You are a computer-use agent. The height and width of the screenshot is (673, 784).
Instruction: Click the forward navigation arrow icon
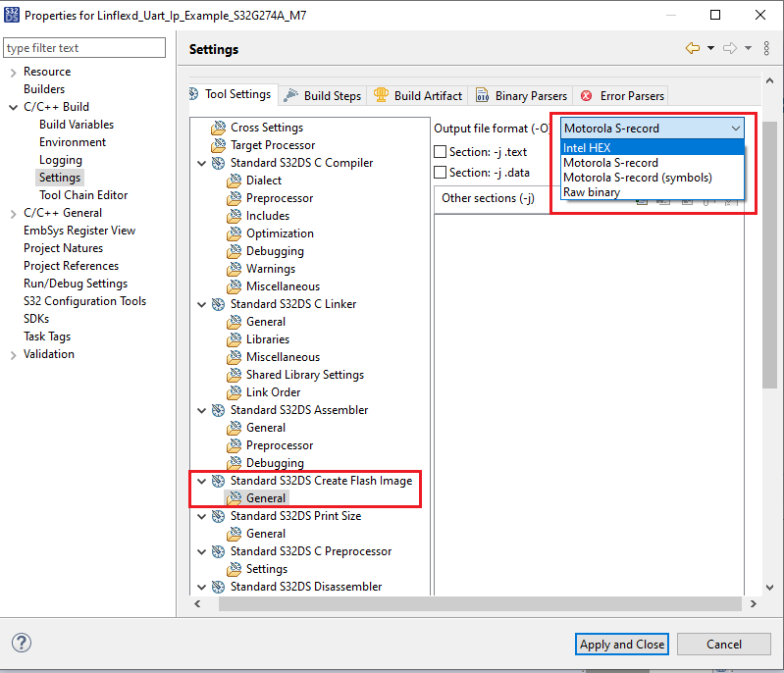730,48
